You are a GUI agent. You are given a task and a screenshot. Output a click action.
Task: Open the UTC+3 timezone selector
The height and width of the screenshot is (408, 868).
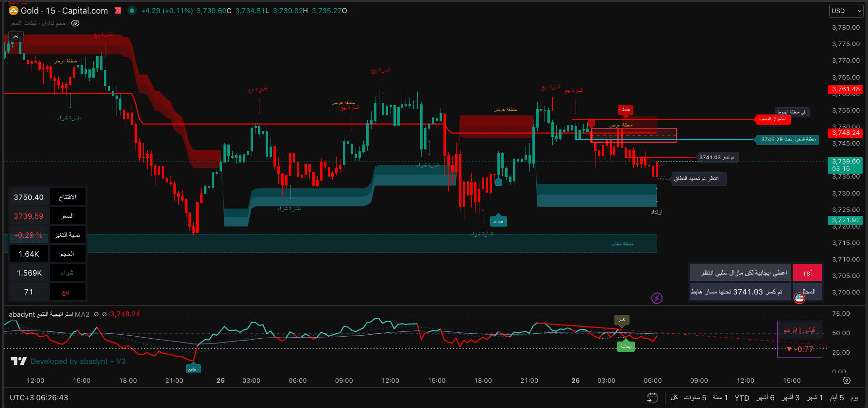(39, 398)
